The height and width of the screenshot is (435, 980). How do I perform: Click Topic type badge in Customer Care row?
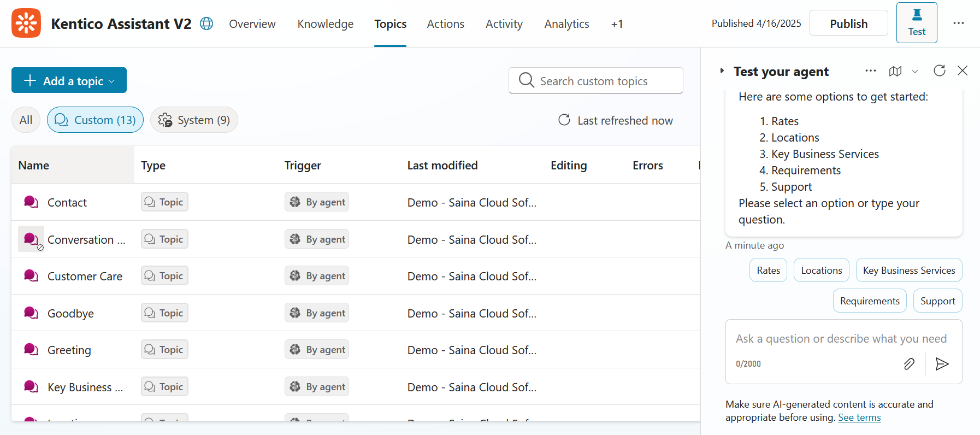coord(164,275)
